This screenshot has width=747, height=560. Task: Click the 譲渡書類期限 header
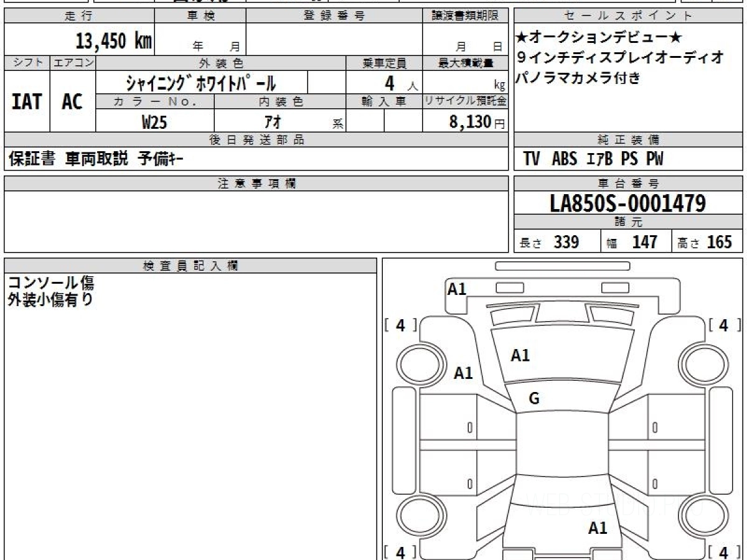(x=466, y=16)
